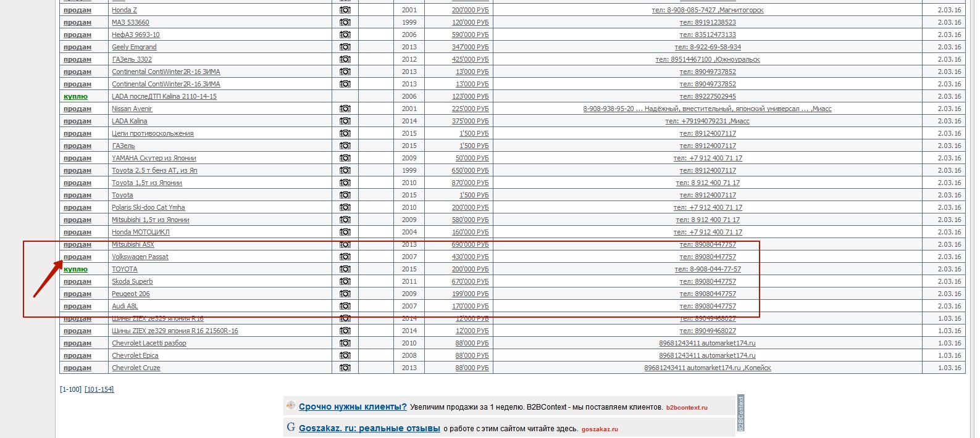Open photo icon in Volkswagen Passat row
This screenshot has width=980, height=438.
tap(345, 257)
